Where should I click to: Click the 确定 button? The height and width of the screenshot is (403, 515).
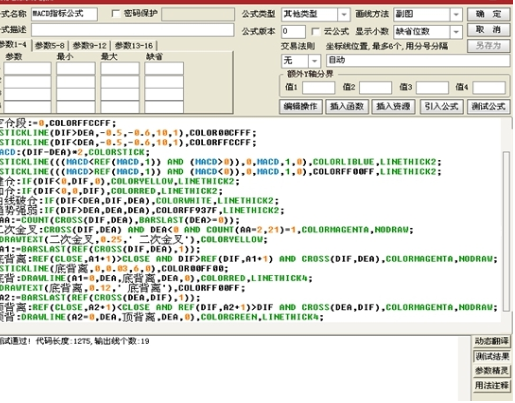tap(488, 14)
